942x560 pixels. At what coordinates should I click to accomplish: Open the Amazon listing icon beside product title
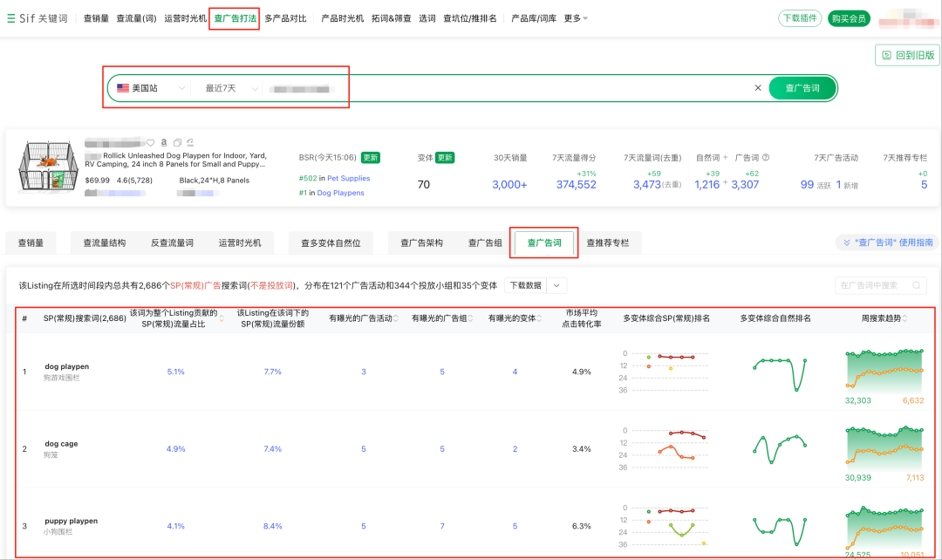(x=164, y=143)
